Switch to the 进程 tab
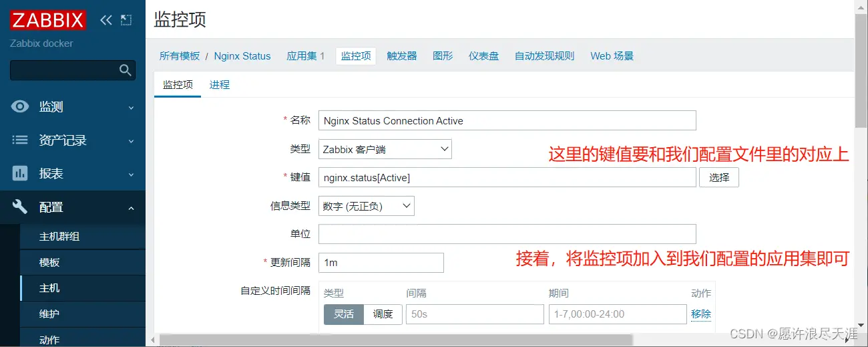Screen dimensions: 868x347 coord(219,85)
